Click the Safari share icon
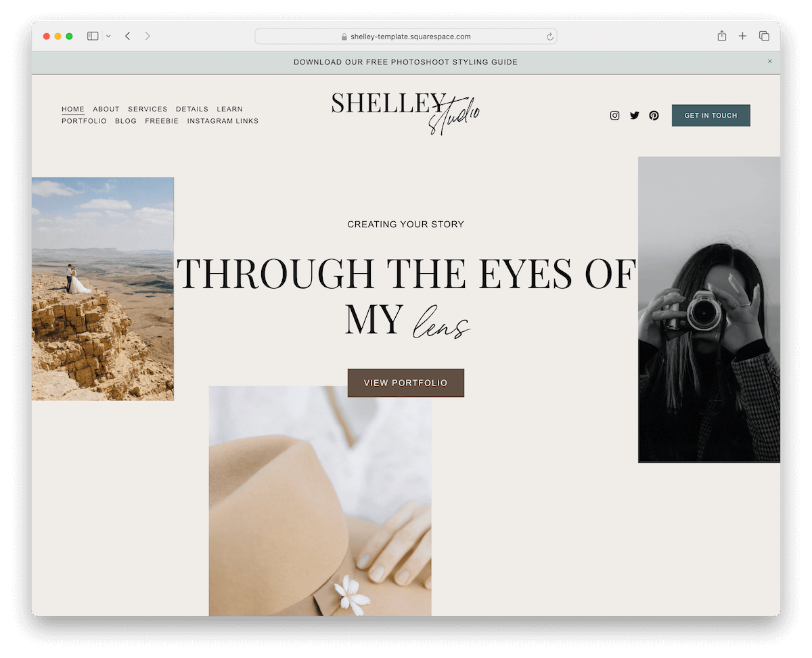Viewport: 812px width, 658px height. coord(722,36)
